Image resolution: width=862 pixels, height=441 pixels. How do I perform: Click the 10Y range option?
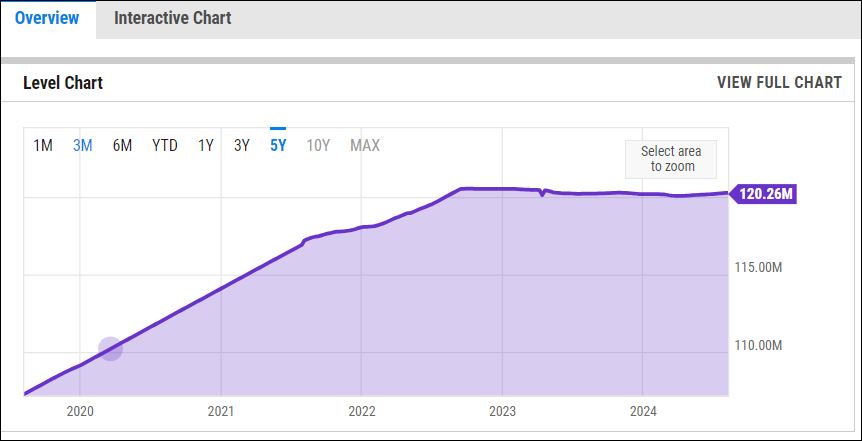point(318,146)
